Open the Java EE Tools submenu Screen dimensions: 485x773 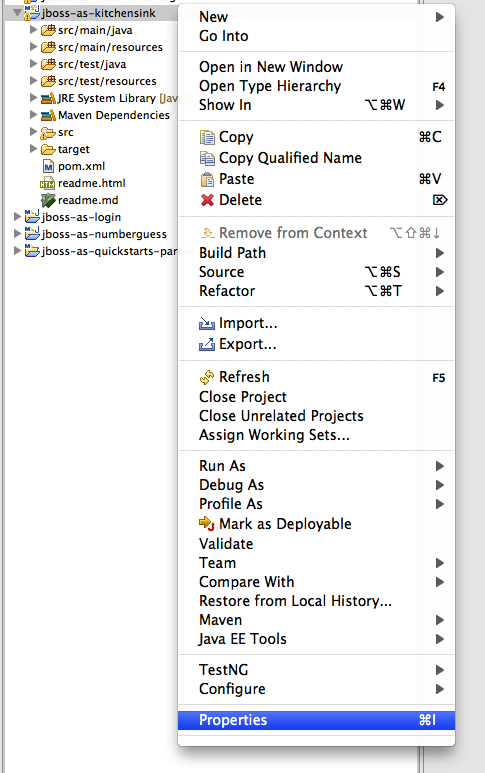(x=316, y=639)
